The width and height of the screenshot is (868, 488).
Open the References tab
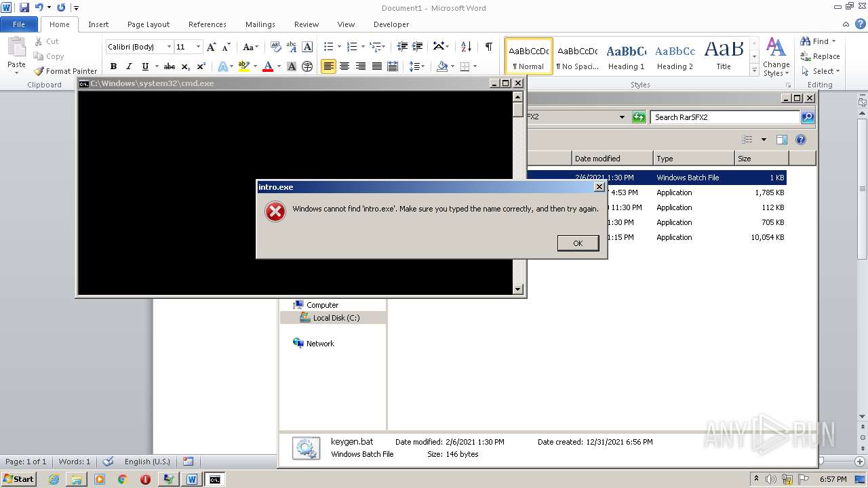click(x=208, y=24)
